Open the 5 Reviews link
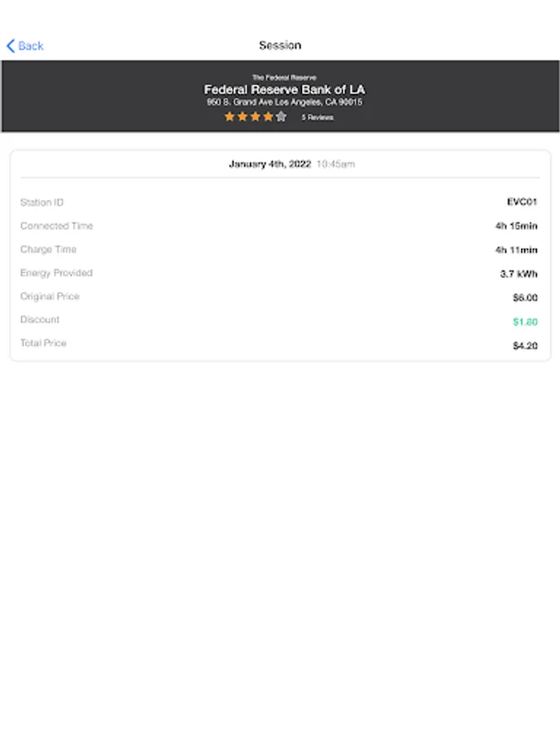560x747 pixels. (x=317, y=117)
